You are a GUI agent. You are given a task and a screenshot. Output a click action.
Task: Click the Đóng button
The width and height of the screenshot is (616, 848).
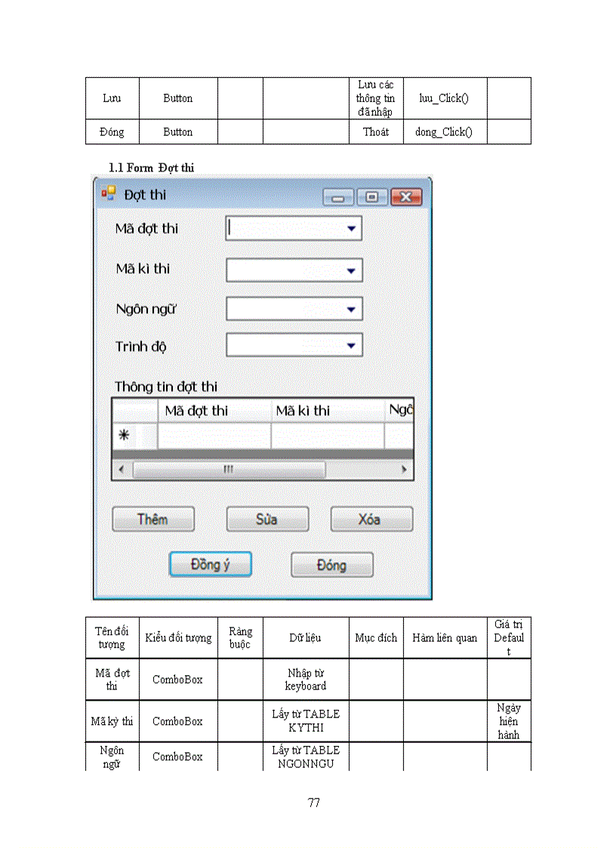point(331,564)
